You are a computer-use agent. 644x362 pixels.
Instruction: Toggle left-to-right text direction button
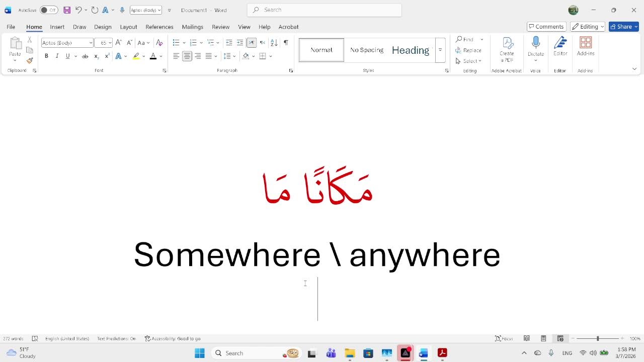(x=252, y=43)
